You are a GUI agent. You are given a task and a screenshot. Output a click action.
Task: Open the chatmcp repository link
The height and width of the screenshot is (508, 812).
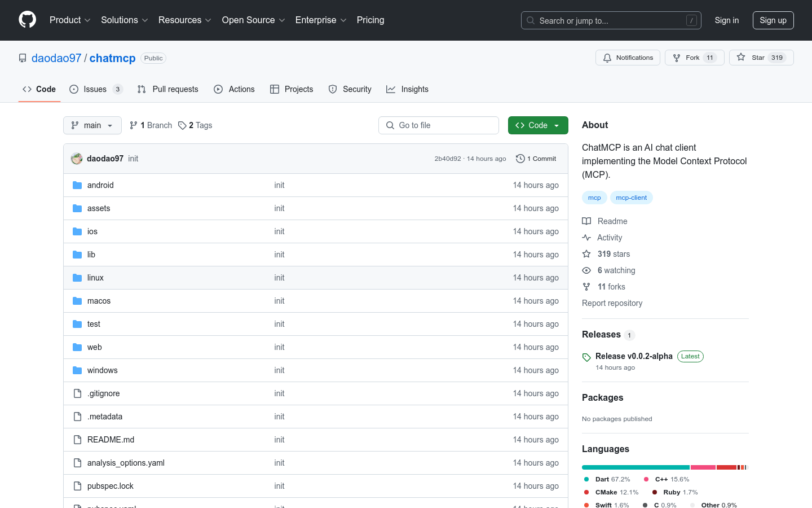(x=113, y=58)
